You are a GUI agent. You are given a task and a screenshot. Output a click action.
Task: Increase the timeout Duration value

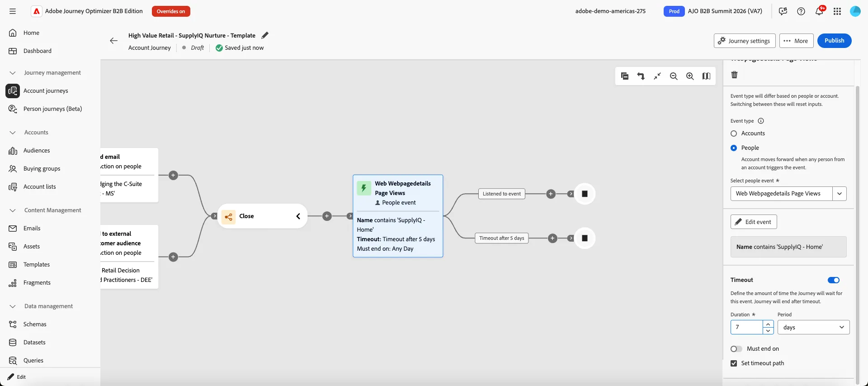click(x=768, y=324)
